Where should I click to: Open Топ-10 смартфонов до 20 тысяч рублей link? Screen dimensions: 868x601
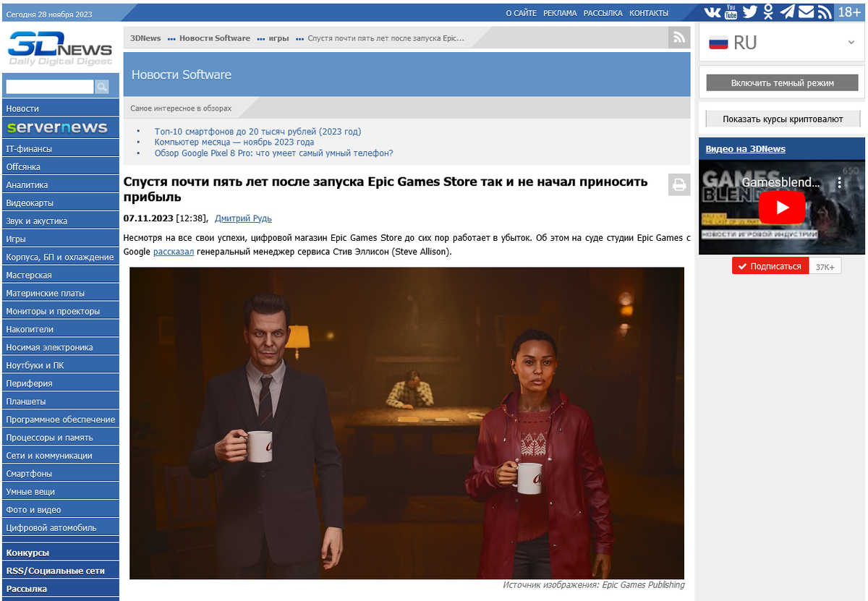(x=258, y=132)
